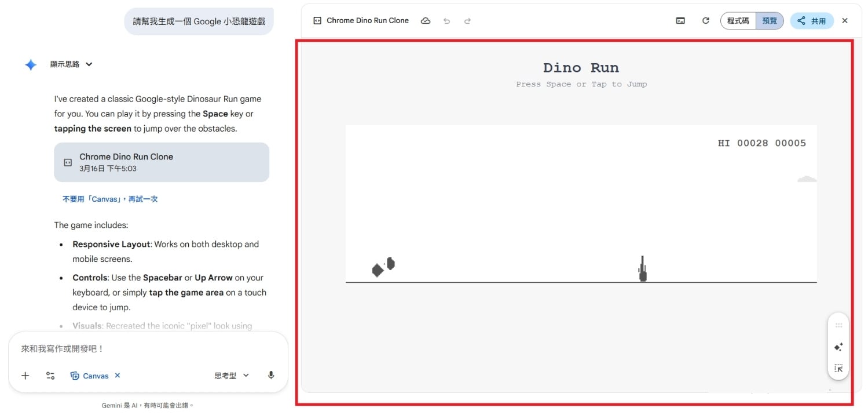
Task: Switch to the 預覽 preview view
Action: click(770, 21)
